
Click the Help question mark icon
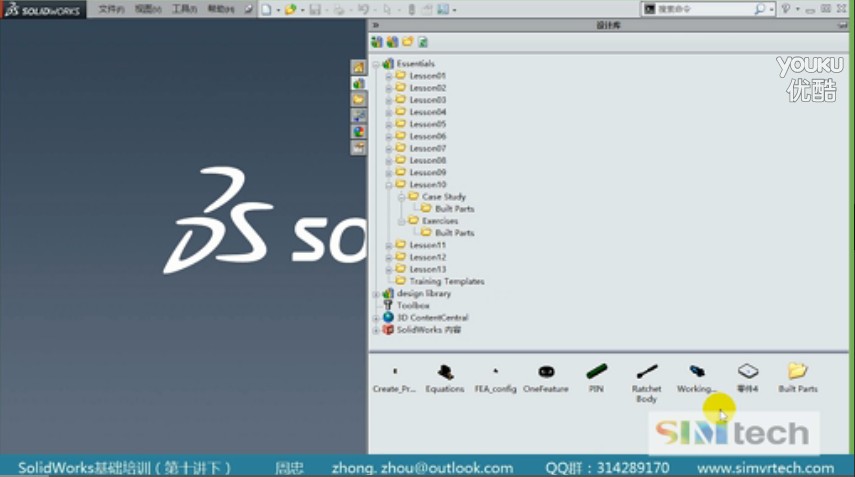[786, 9]
